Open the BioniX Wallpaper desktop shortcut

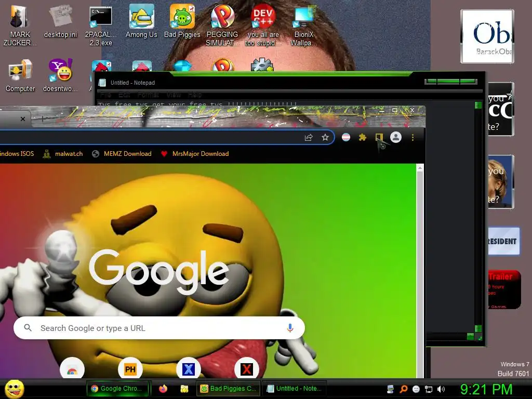tap(303, 25)
